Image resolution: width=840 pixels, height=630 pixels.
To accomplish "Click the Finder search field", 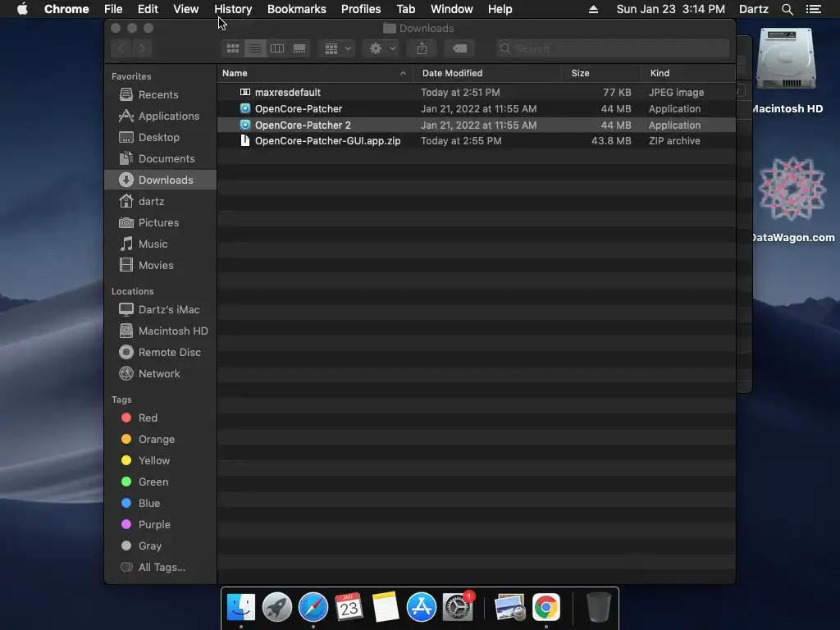I will click(x=612, y=48).
